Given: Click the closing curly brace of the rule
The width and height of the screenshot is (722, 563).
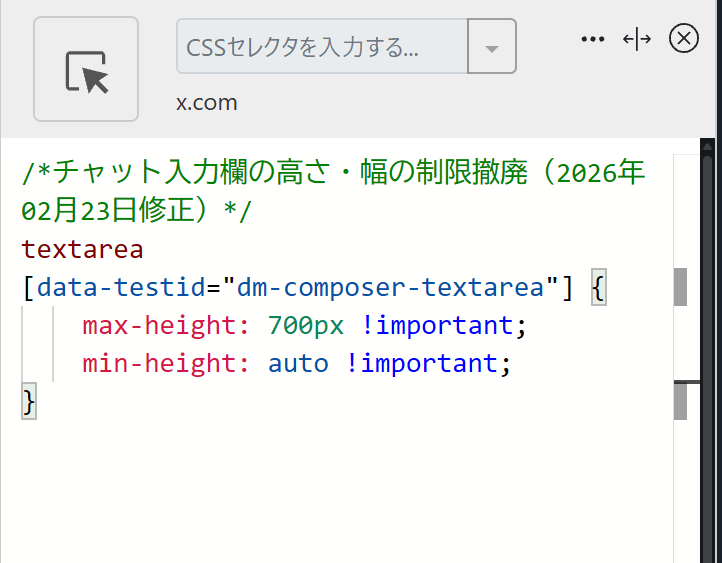Looking at the screenshot, I should tap(29, 402).
